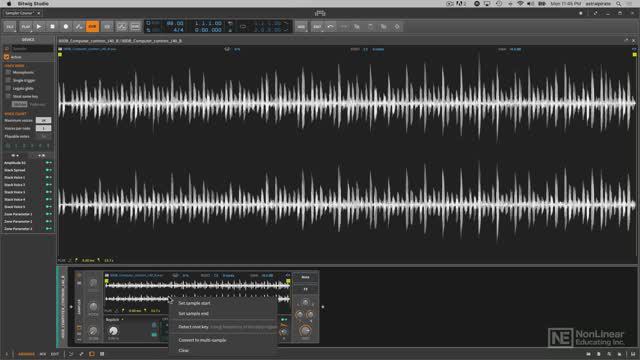This screenshot has height=360, width=640.
Task: Arm global record with the circle button
Action: point(66,27)
